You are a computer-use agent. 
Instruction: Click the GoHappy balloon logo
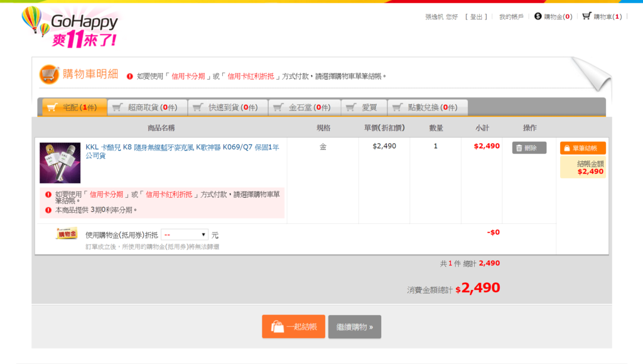70,28
